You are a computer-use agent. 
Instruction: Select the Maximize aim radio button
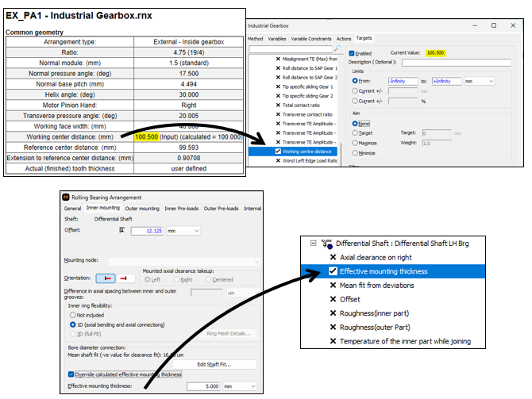tap(353, 143)
